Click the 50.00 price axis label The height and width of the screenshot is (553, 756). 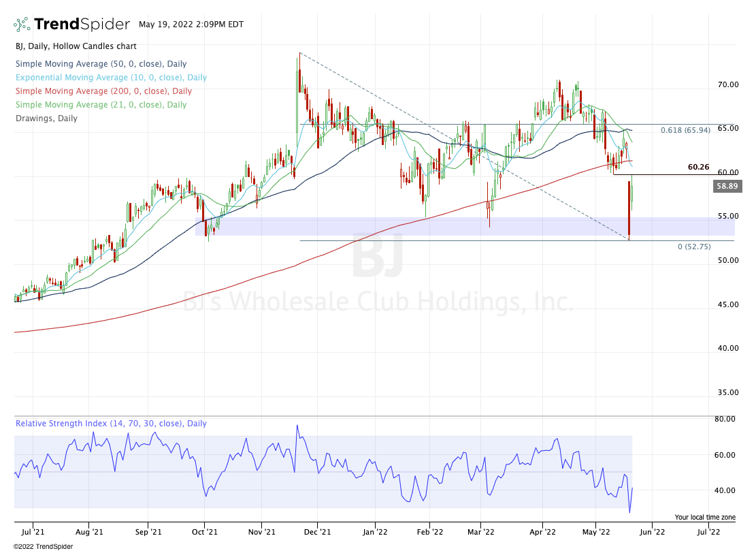728,260
